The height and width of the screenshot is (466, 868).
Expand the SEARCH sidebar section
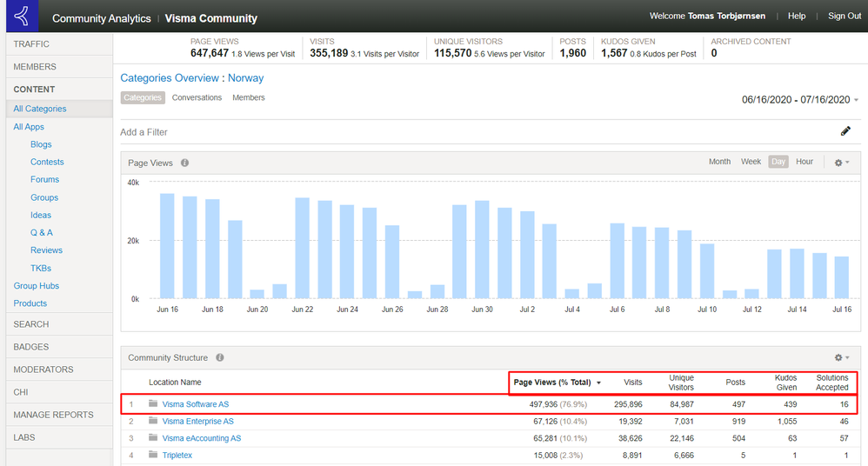point(59,323)
